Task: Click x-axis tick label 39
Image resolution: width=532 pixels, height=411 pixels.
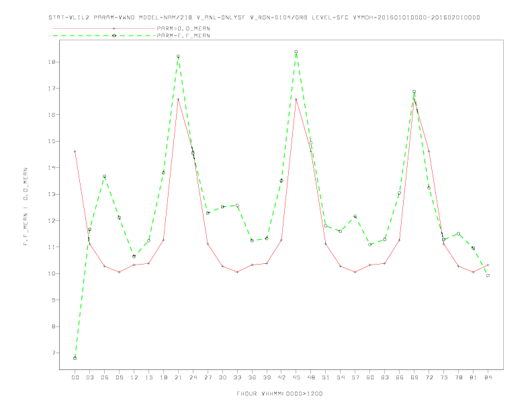Action: pyautogui.click(x=267, y=377)
